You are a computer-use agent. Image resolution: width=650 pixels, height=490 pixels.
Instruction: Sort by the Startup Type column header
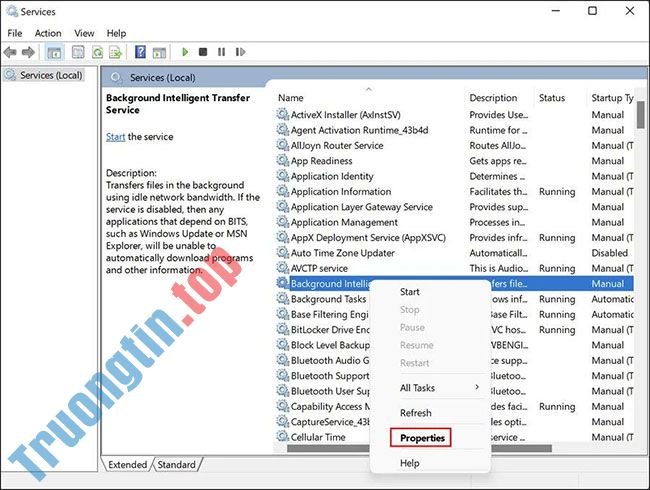[612, 98]
